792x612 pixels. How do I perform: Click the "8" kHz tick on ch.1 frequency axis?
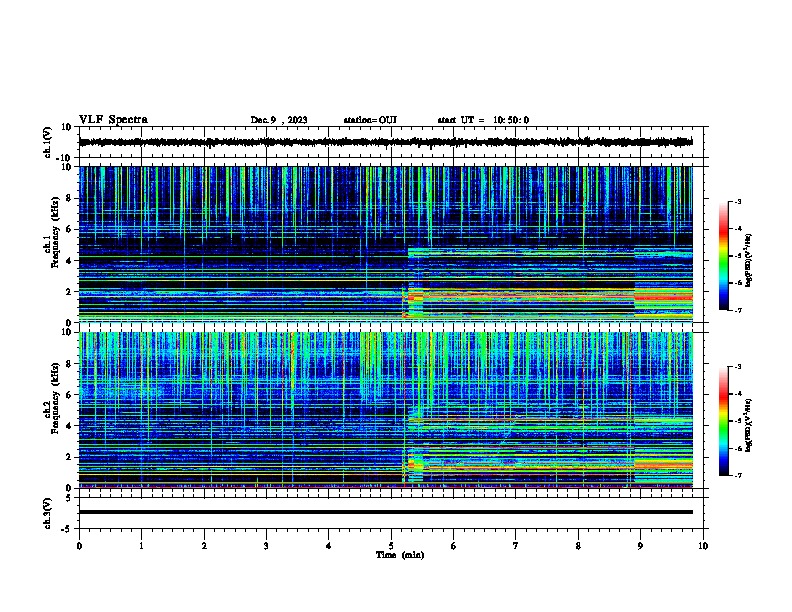[70, 198]
